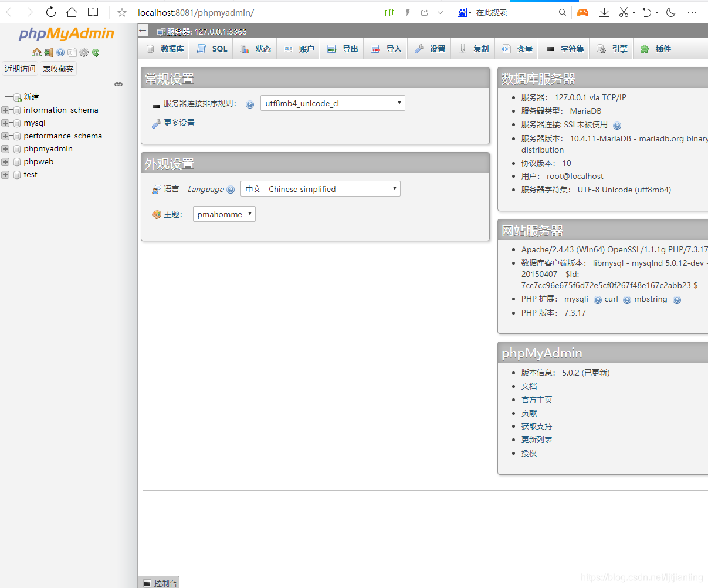Screen dimensions: 708x588
Task: Click the browser download arrow icon
Action: (604, 12)
